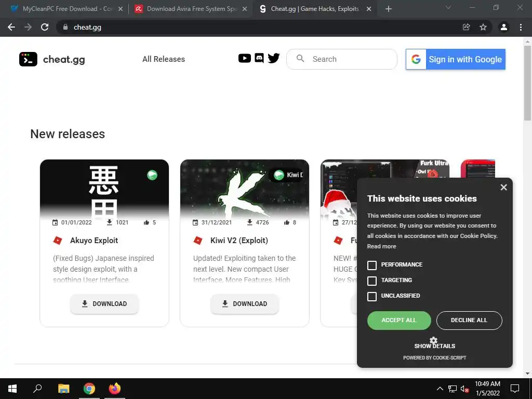The image size is (532, 399).
Task: Click Roblox icon next to Kiwi V2
Action: coord(198,241)
